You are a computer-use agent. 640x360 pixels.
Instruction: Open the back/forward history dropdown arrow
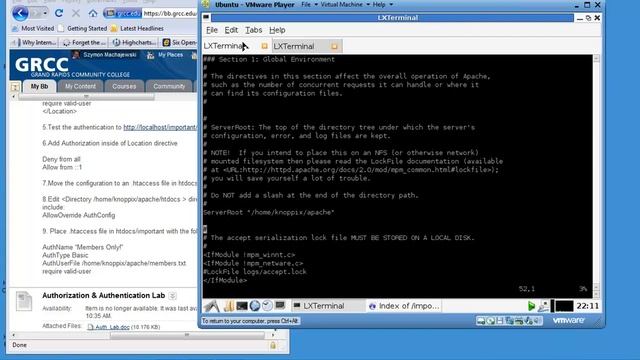45,13
